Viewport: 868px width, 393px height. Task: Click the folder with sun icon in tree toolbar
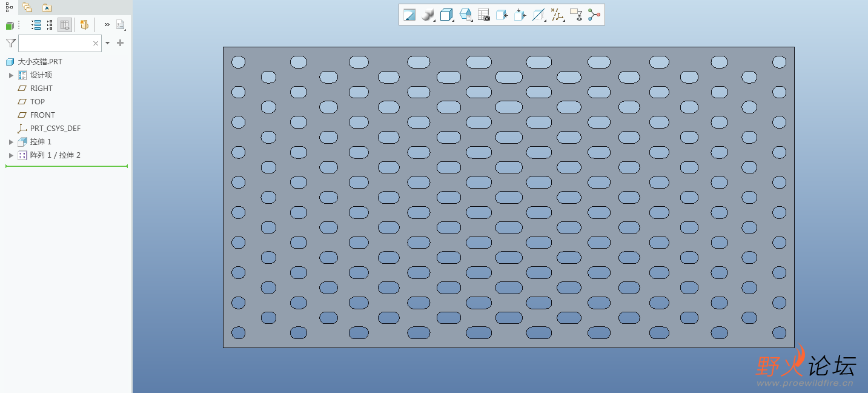pos(84,25)
